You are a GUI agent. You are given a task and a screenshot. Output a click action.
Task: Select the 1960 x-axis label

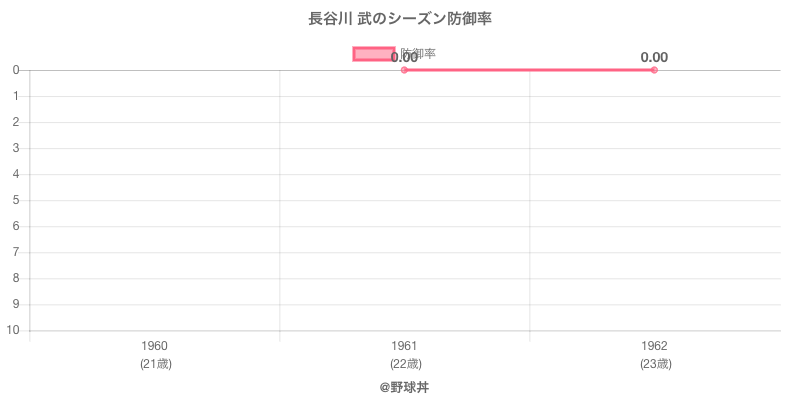pos(155,346)
